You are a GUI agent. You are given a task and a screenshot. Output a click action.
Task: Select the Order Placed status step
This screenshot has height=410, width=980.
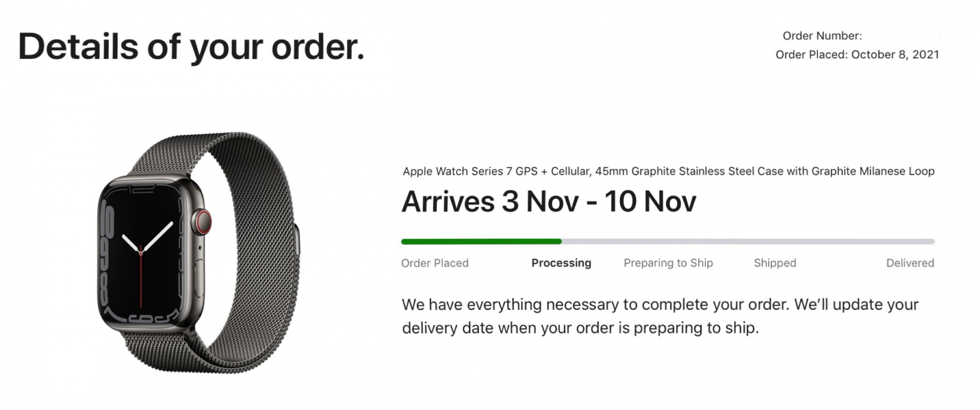[x=435, y=263]
